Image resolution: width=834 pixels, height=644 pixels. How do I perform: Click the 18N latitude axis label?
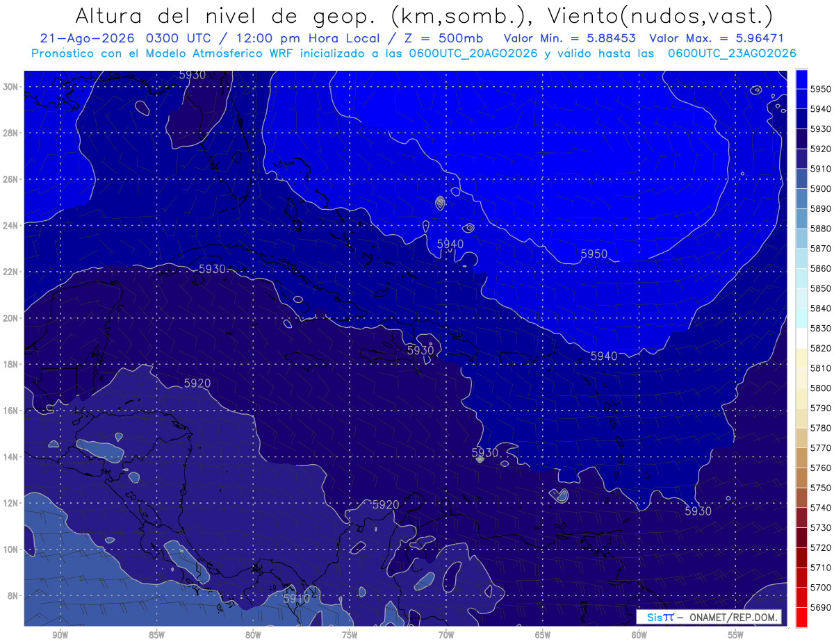(10, 365)
